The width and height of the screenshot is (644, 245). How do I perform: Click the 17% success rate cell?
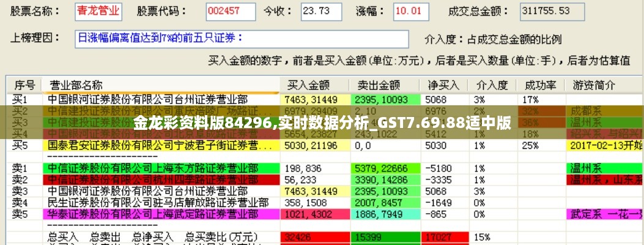click(530, 99)
